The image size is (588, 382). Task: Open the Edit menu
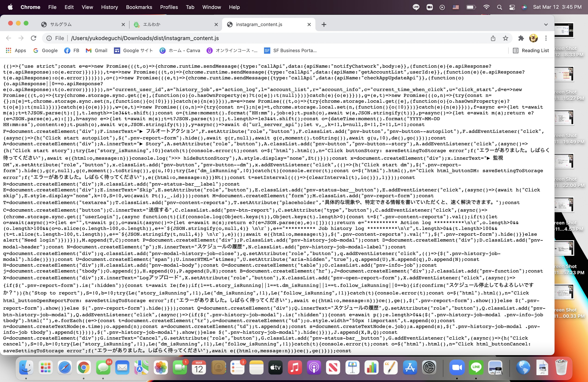[x=69, y=7]
